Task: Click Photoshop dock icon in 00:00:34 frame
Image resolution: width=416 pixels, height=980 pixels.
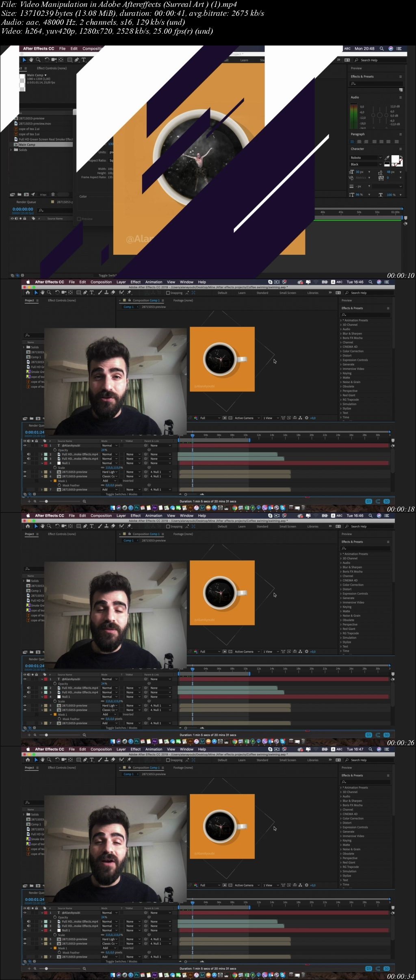Action: (137, 975)
